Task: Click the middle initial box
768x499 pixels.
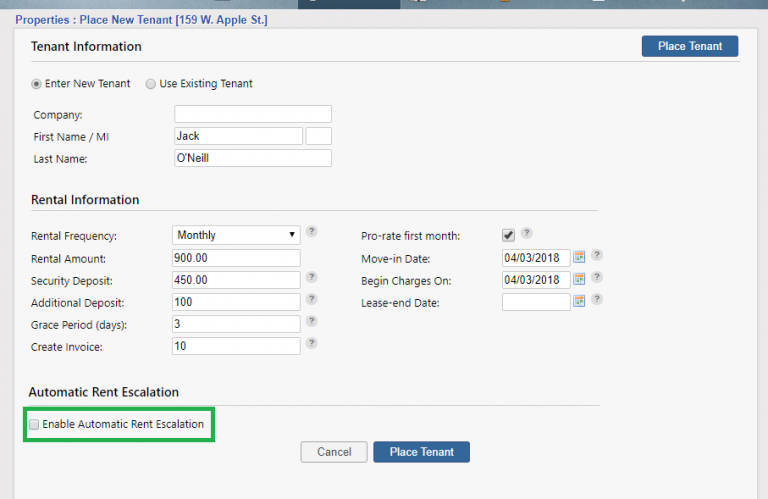Action: (318, 136)
